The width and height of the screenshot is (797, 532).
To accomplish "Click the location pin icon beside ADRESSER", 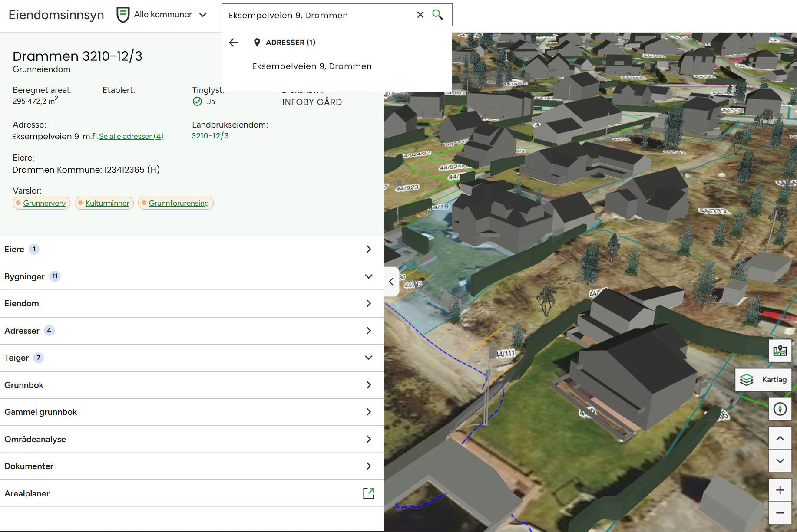I will pyautogui.click(x=257, y=43).
